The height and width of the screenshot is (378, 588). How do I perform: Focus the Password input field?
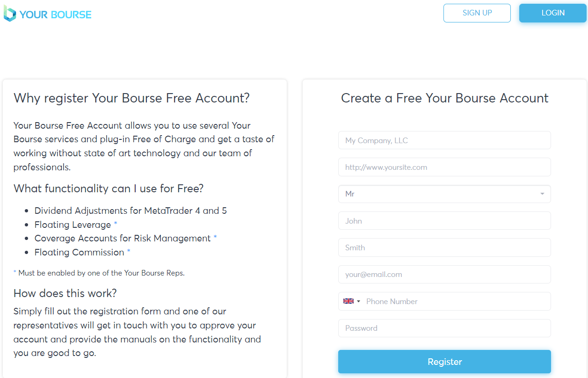pyautogui.click(x=444, y=328)
